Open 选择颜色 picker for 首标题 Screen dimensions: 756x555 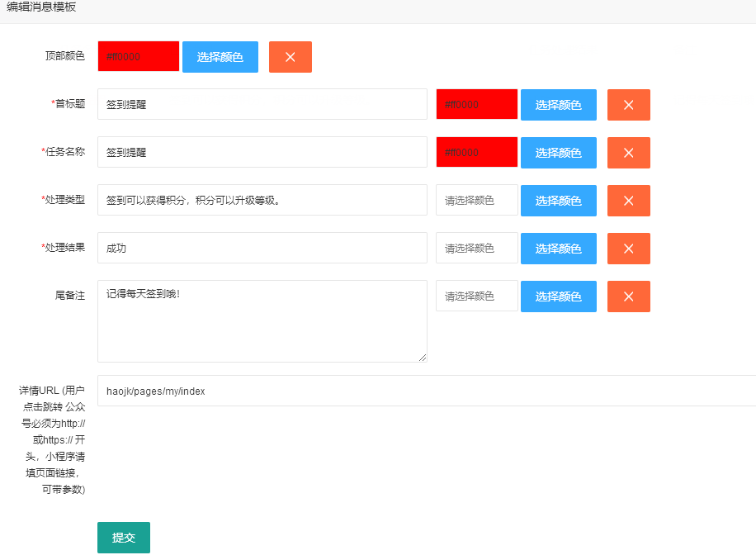click(x=559, y=105)
